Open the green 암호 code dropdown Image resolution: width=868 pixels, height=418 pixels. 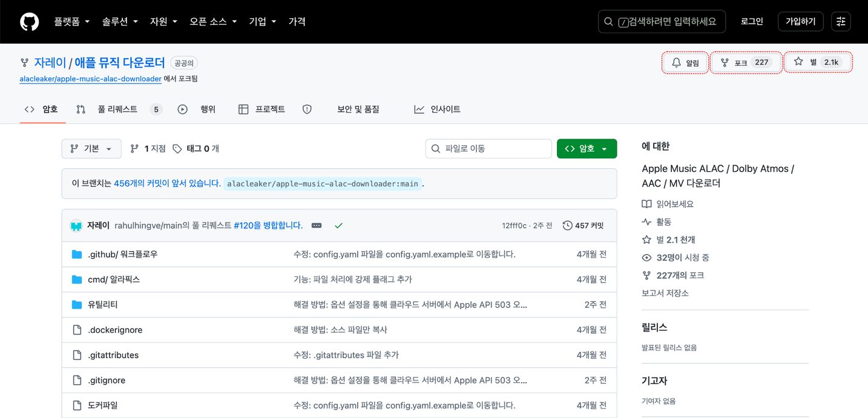click(x=587, y=149)
